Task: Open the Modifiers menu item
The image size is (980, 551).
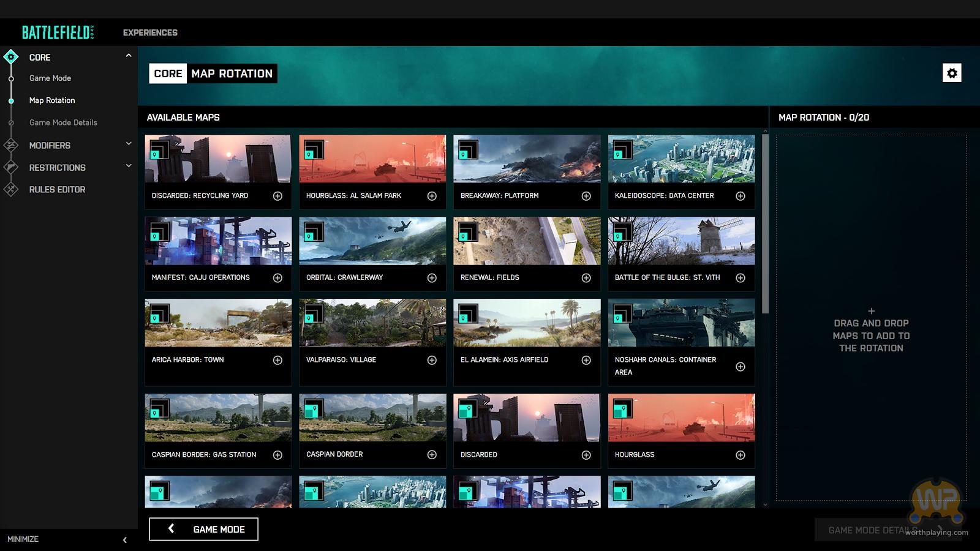Action: click(50, 146)
